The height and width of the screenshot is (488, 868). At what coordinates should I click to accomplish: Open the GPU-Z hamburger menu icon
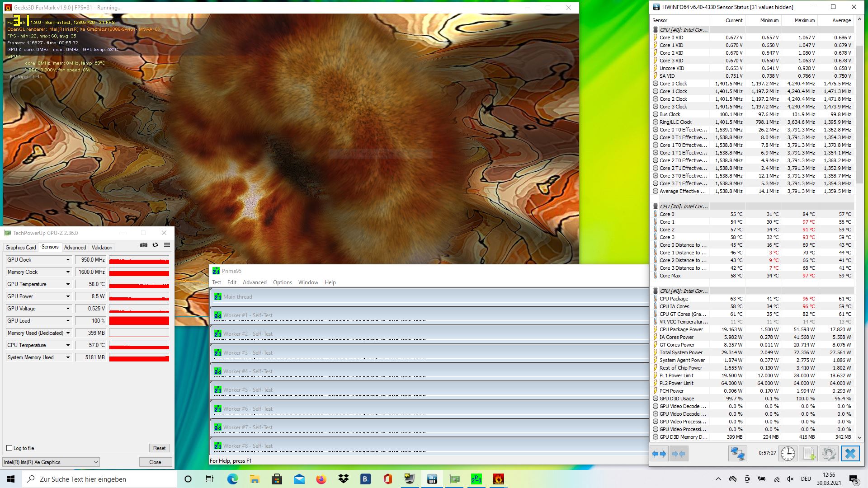click(167, 245)
